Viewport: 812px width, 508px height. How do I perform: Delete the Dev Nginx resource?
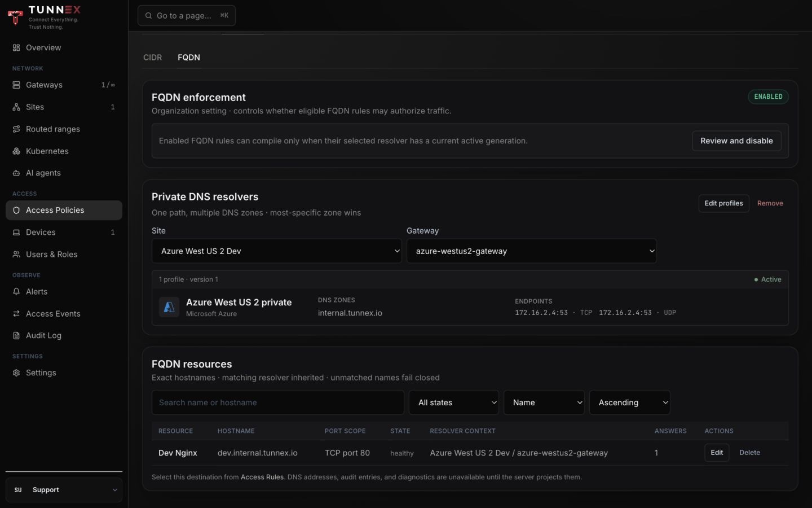point(749,453)
